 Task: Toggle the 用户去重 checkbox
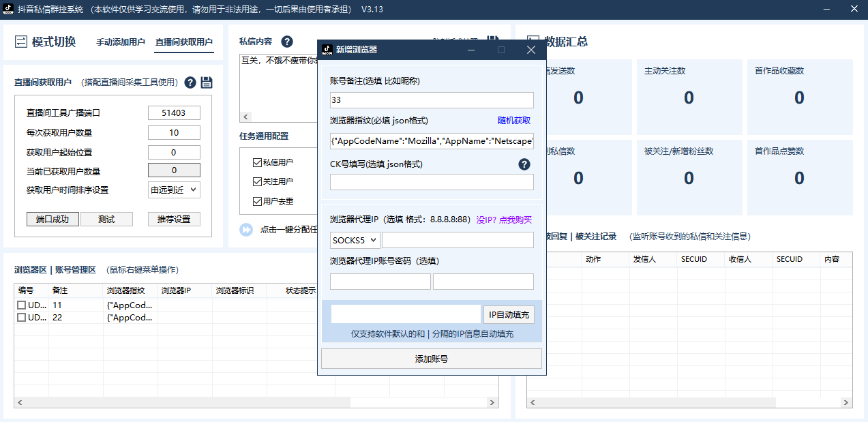coord(257,201)
